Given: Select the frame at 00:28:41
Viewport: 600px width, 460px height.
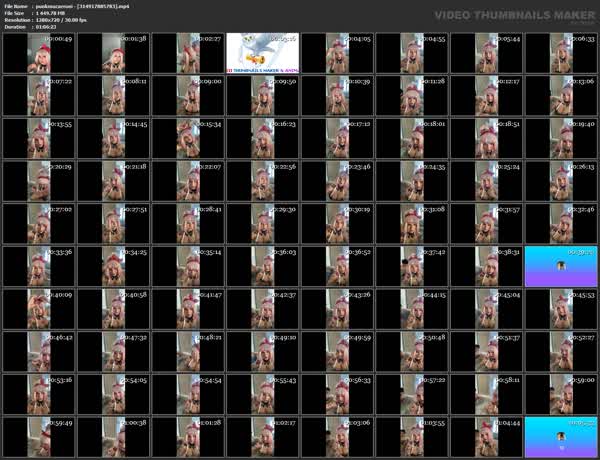Looking at the screenshot, I should point(187,224).
